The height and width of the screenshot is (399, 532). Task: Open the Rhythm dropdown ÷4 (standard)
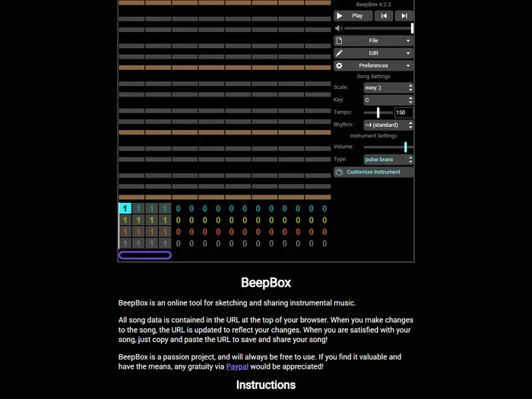pyautogui.click(x=388, y=125)
